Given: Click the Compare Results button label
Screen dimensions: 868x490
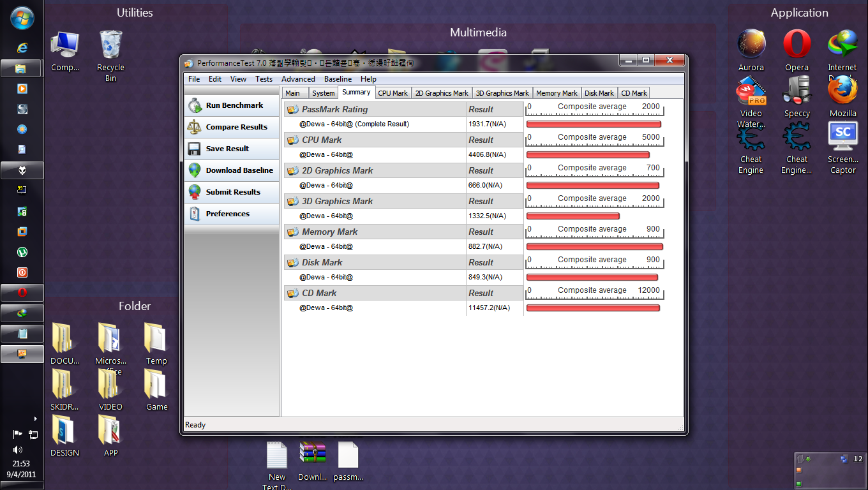Looking at the screenshot, I should (237, 127).
